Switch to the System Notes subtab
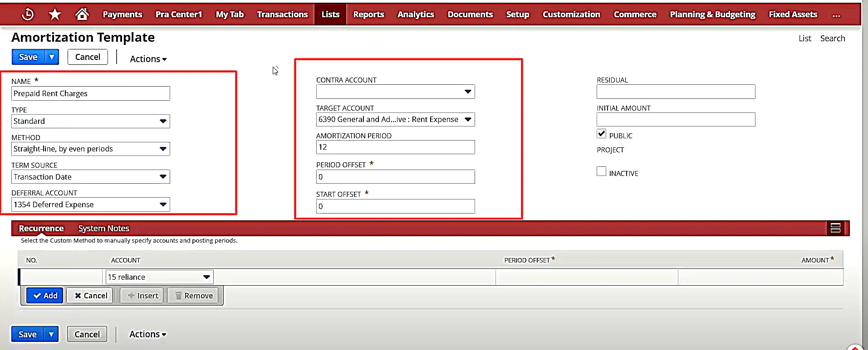Screen dimensions: 868x350 (103, 228)
